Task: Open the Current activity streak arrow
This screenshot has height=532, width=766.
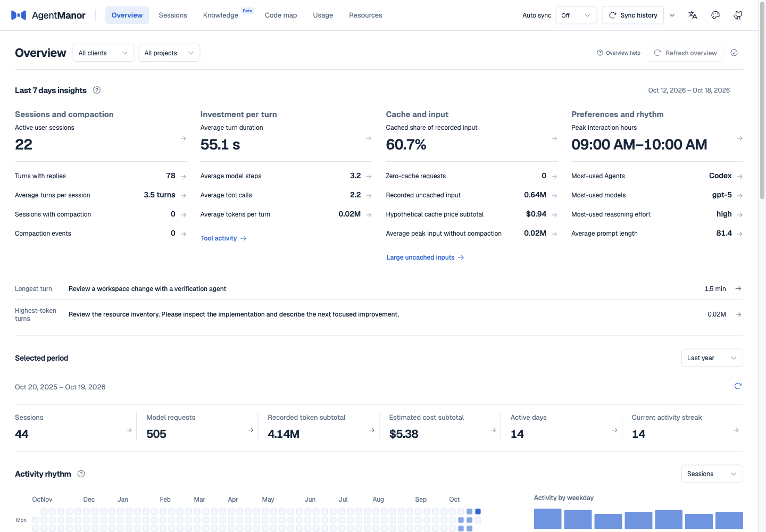Action: pyautogui.click(x=736, y=430)
